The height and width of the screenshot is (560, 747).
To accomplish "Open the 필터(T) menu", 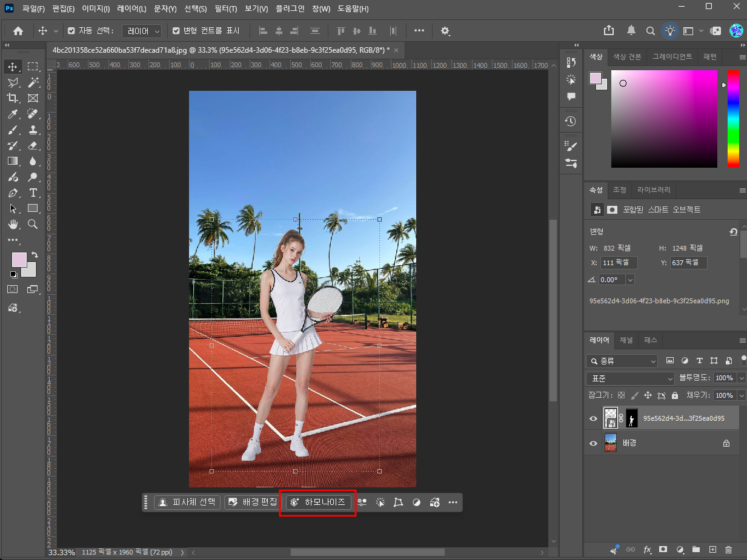I will pos(226,9).
